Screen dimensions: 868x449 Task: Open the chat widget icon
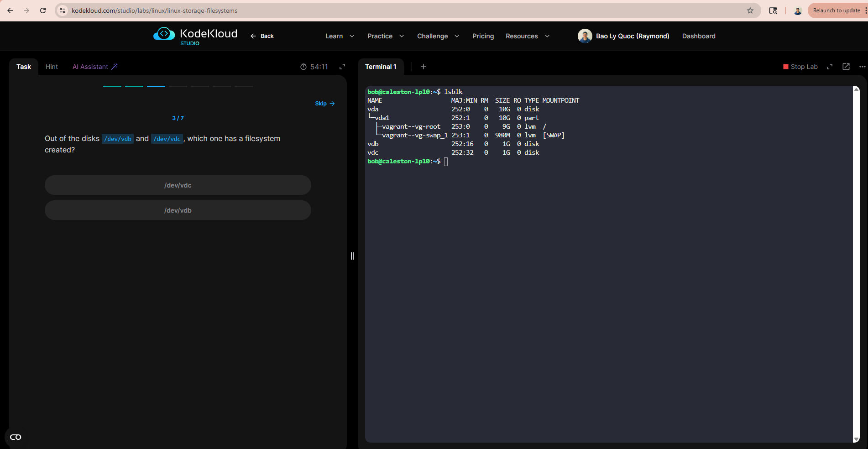click(16, 437)
